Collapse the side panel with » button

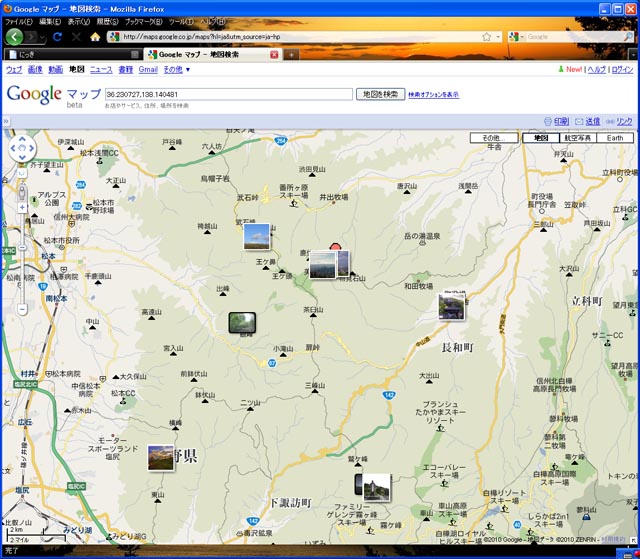pyautogui.click(x=6, y=121)
